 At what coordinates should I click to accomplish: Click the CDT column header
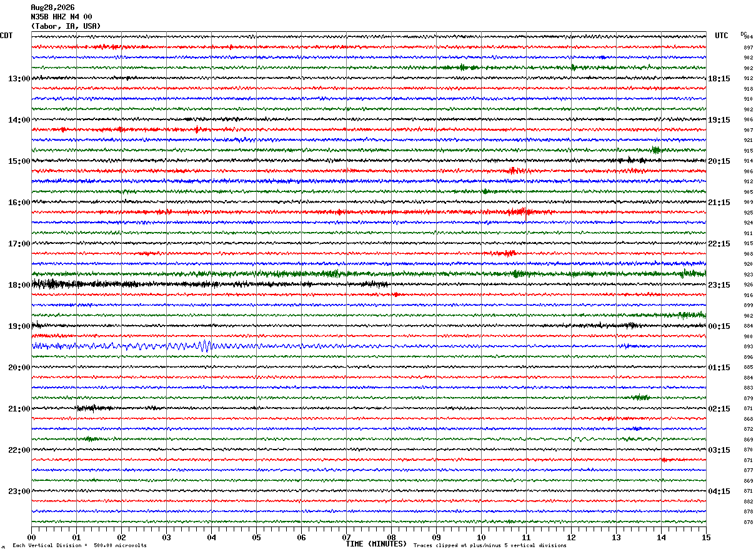(6, 36)
